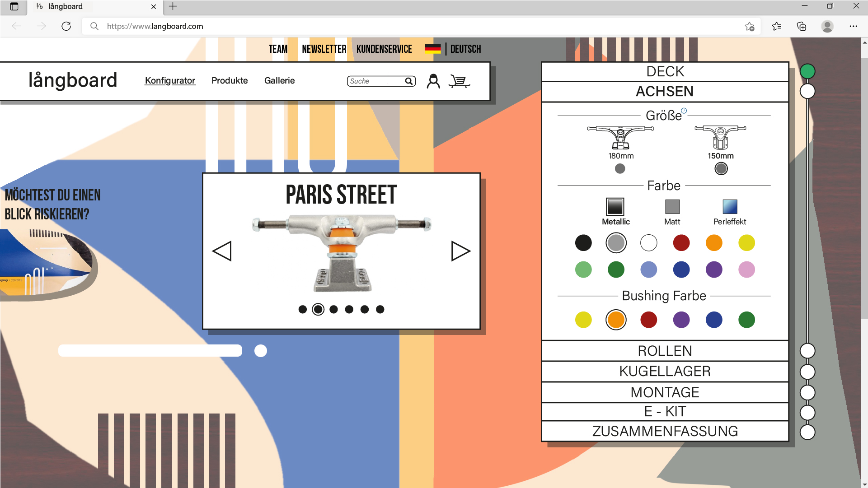Close the långboard browser tab
868x488 pixels.
154,7
